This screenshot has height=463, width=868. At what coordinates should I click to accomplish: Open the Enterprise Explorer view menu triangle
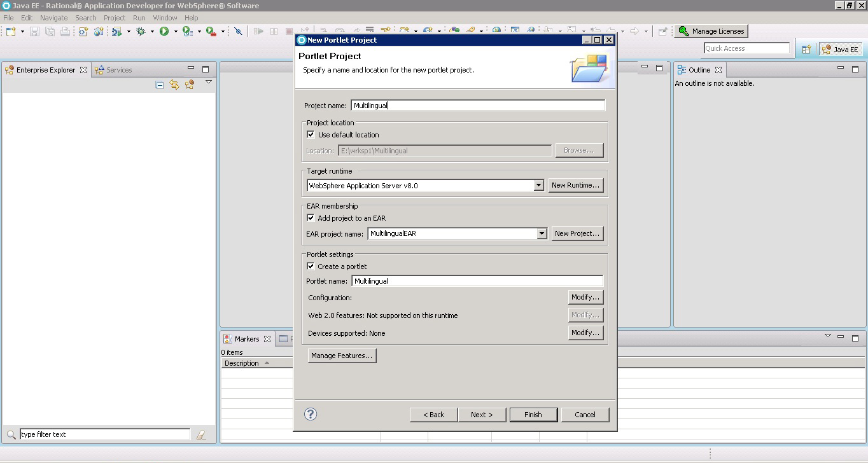coord(208,83)
